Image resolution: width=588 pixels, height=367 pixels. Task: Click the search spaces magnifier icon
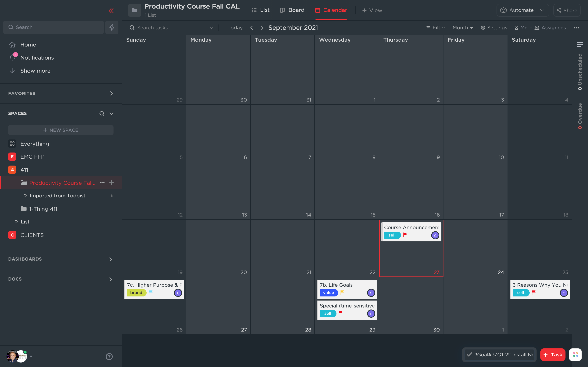coord(102,114)
